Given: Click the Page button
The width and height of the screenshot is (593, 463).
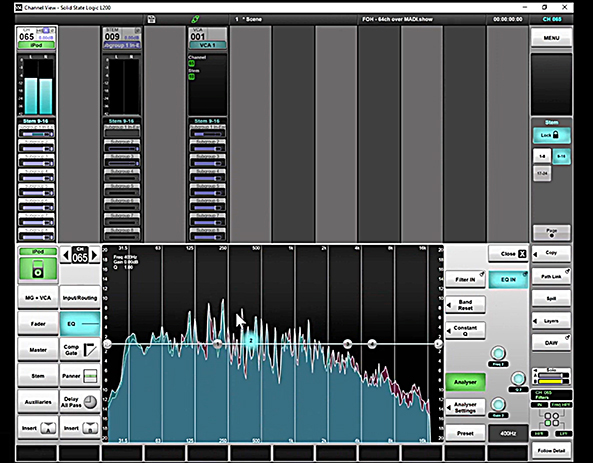Looking at the screenshot, I should tap(551, 232).
